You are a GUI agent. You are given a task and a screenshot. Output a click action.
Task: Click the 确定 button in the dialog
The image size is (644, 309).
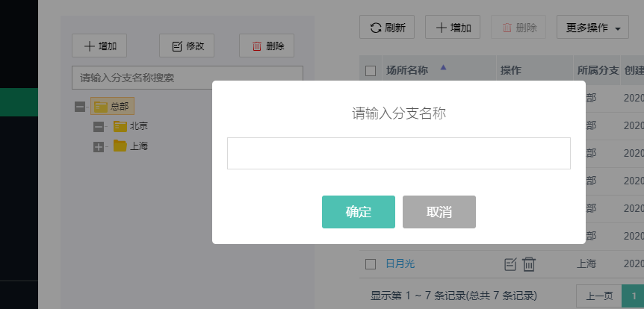(359, 212)
